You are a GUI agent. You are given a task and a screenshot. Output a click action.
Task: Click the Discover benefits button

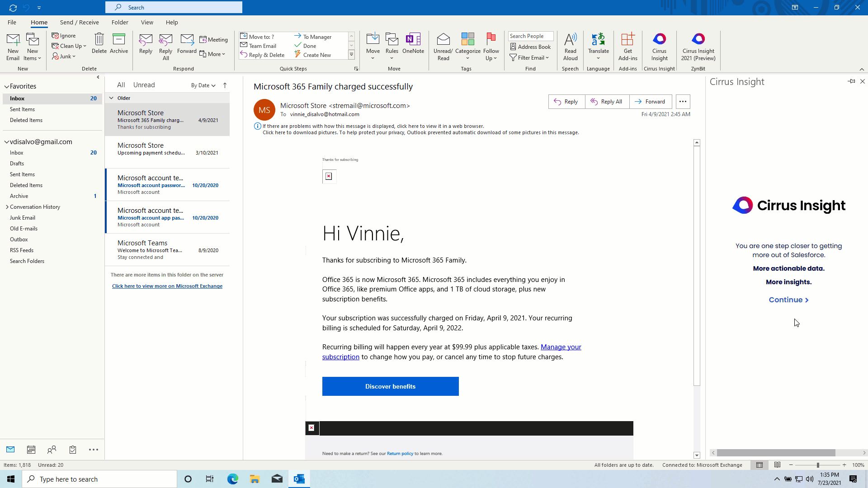(390, 386)
